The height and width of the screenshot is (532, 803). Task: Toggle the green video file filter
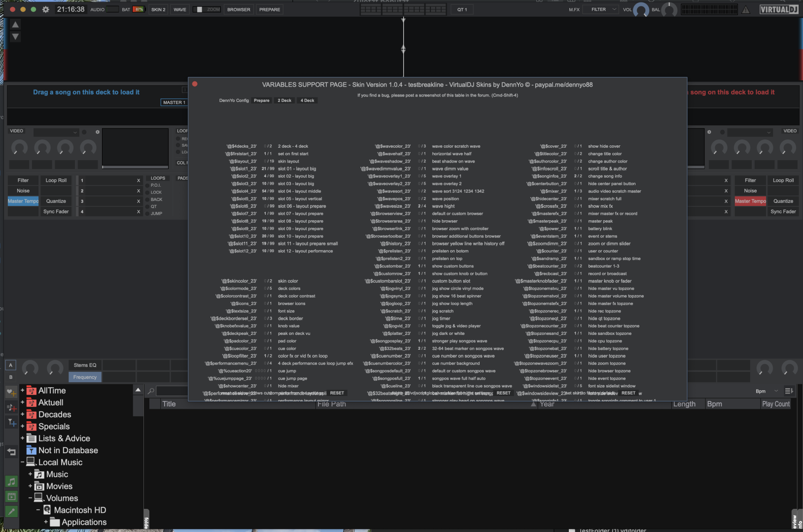point(11,497)
